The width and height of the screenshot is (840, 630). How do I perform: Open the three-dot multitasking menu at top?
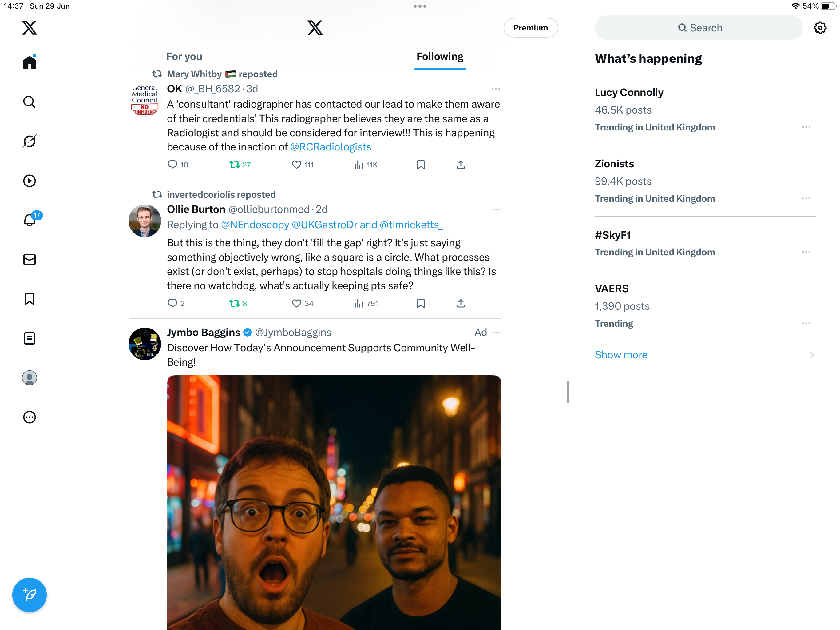tap(420, 6)
